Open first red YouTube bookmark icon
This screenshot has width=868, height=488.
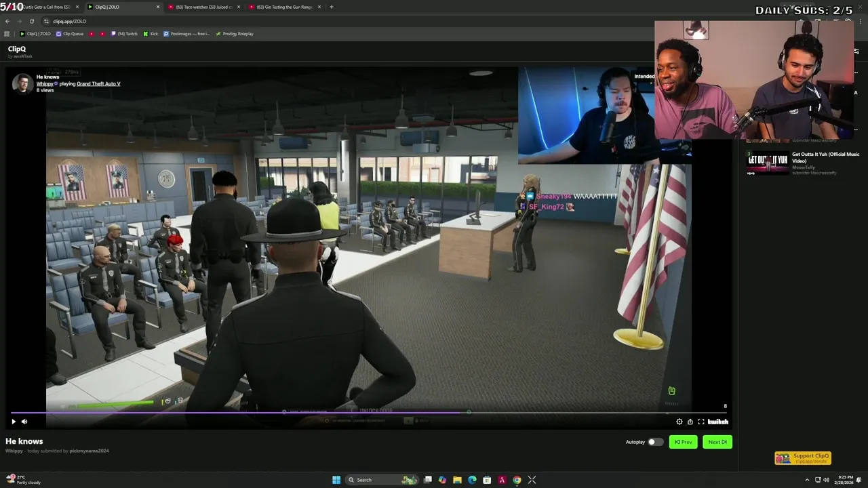tap(92, 34)
